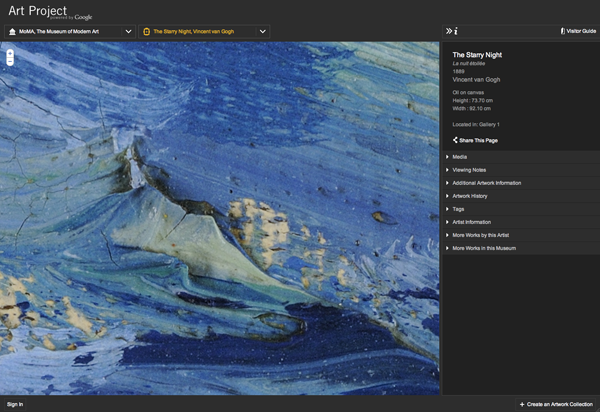This screenshot has width=600, height=412.
Task: Click the "Located in: Gallery 1" text
Action: point(476,124)
